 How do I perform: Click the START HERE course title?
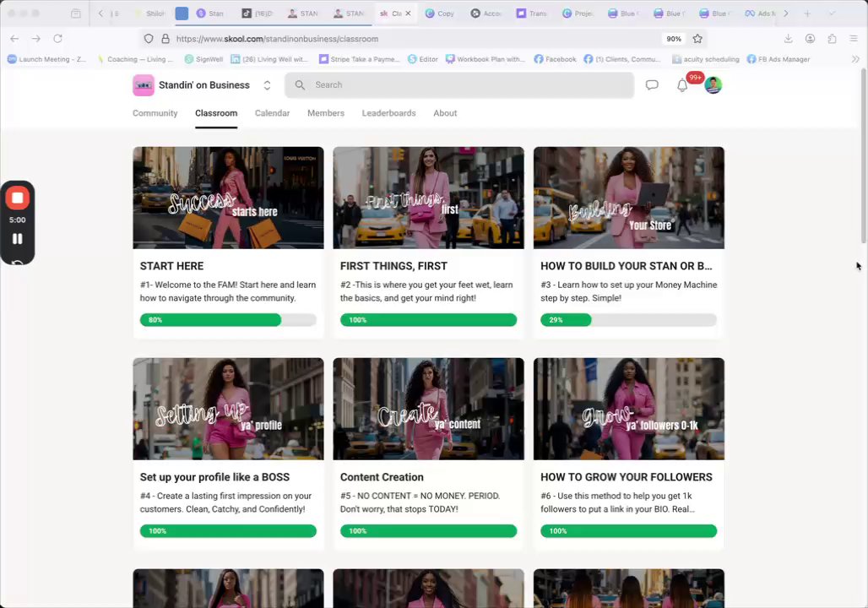[x=171, y=266]
